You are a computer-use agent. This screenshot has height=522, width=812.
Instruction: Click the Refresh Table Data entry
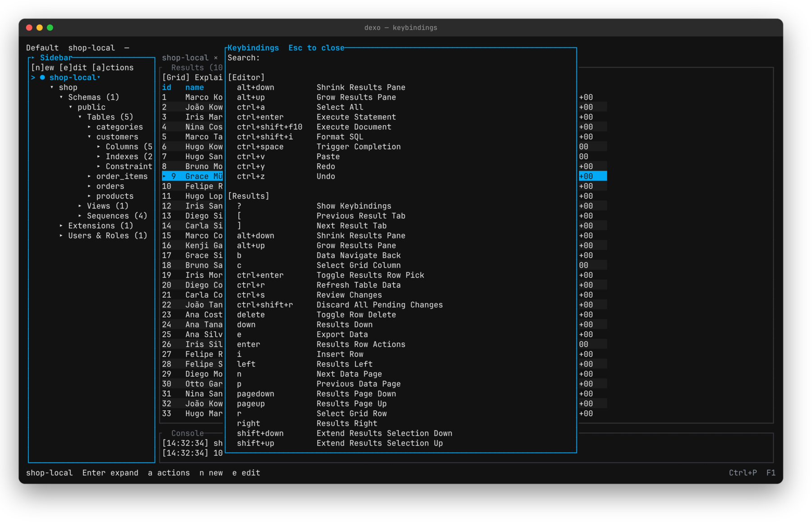[359, 285]
